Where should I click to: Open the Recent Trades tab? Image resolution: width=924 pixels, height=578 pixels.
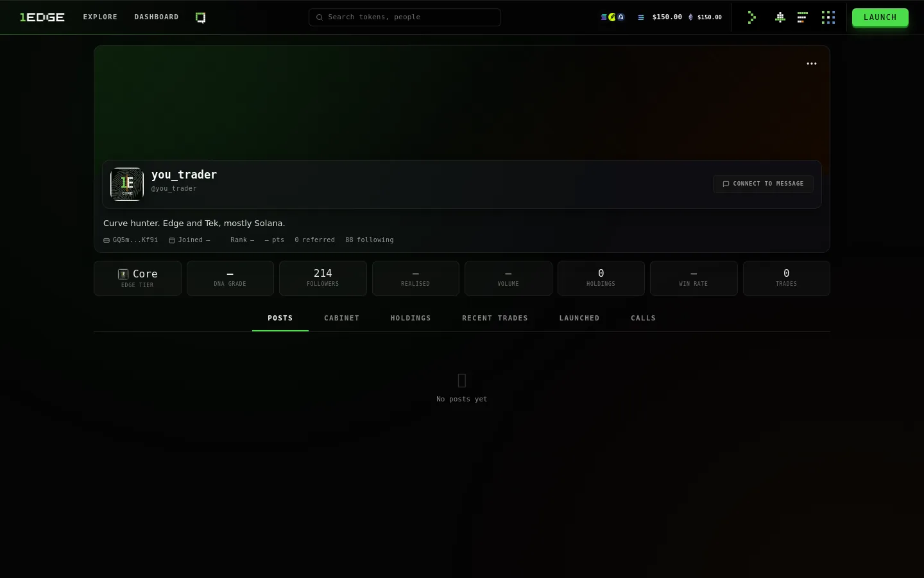tap(495, 318)
